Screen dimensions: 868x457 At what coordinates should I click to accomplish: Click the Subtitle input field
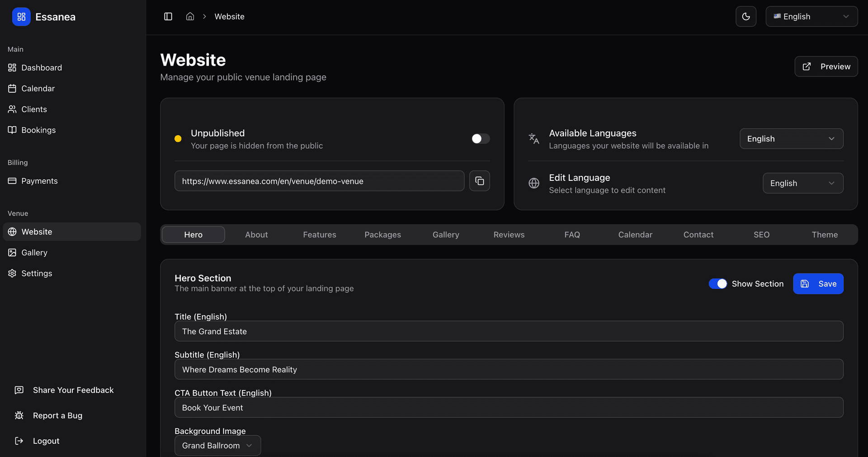[509, 369]
